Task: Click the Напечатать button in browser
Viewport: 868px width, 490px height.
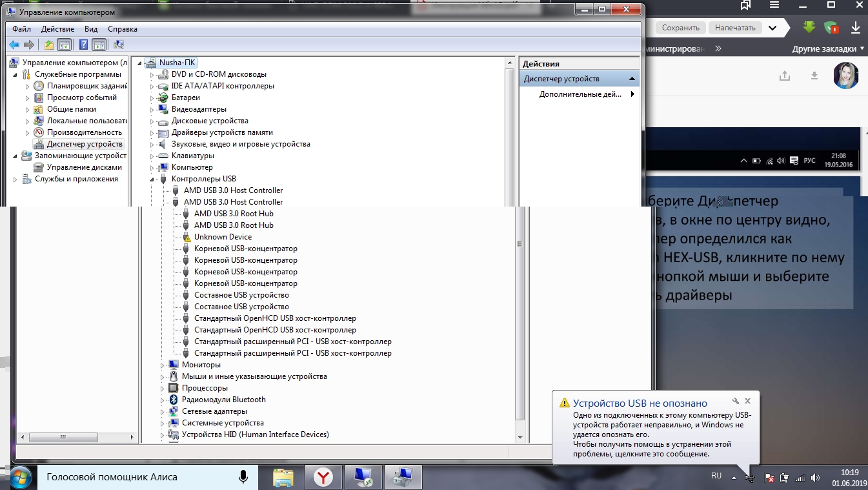Action: pos(735,28)
